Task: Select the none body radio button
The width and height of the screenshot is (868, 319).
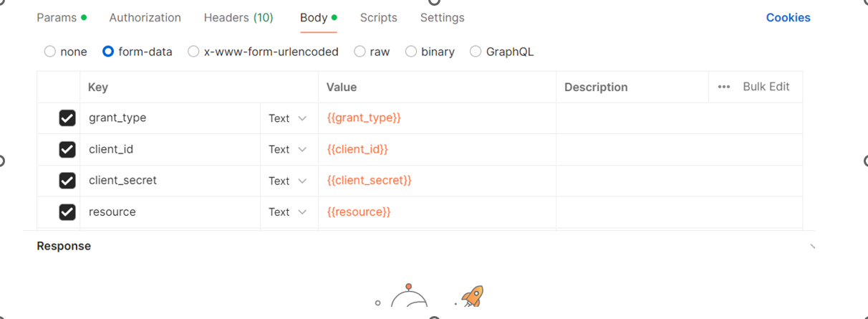Action: (49, 52)
